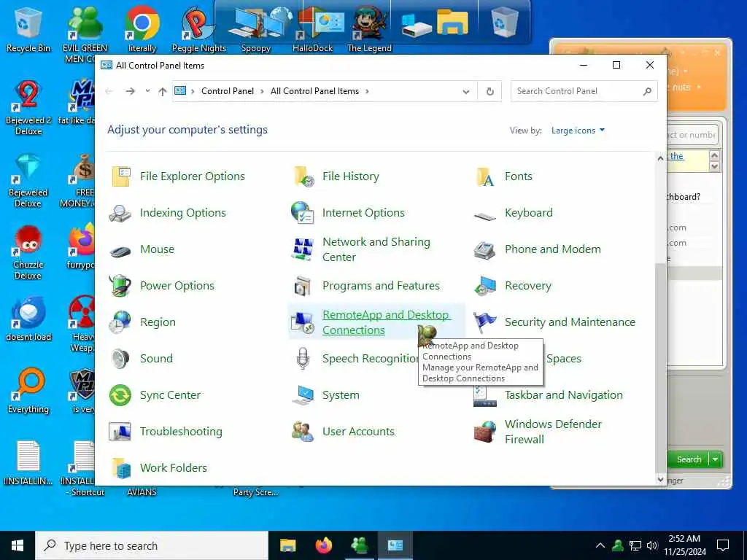This screenshot has width=747, height=560.
Task: Focus the Search Control Panel field
Action: pos(584,91)
